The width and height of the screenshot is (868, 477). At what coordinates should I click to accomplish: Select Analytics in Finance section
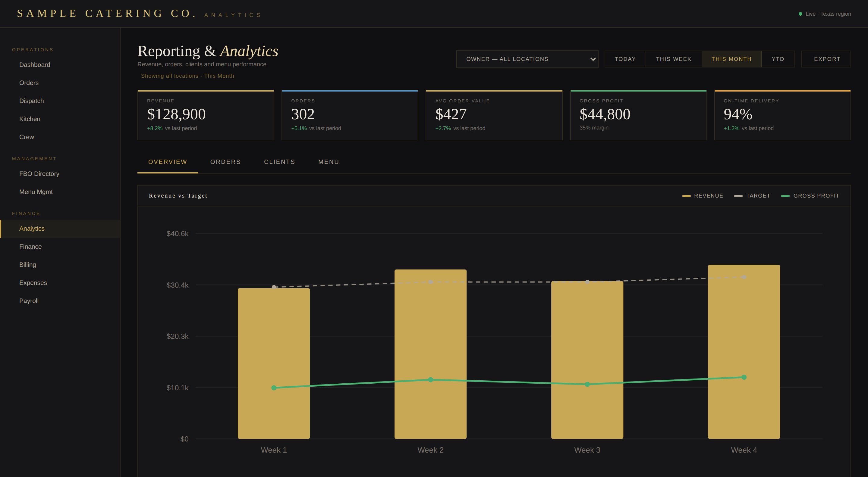pyautogui.click(x=60, y=229)
